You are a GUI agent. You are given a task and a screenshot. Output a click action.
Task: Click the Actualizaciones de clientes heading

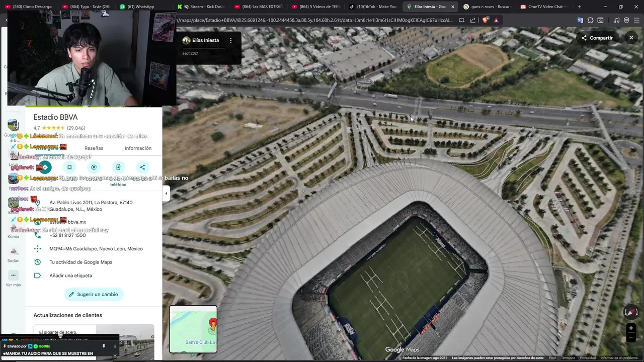pyautogui.click(x=67, y=315)
